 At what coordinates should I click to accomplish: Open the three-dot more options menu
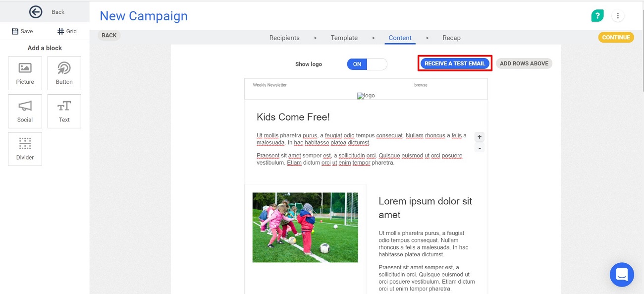point(618,16)
